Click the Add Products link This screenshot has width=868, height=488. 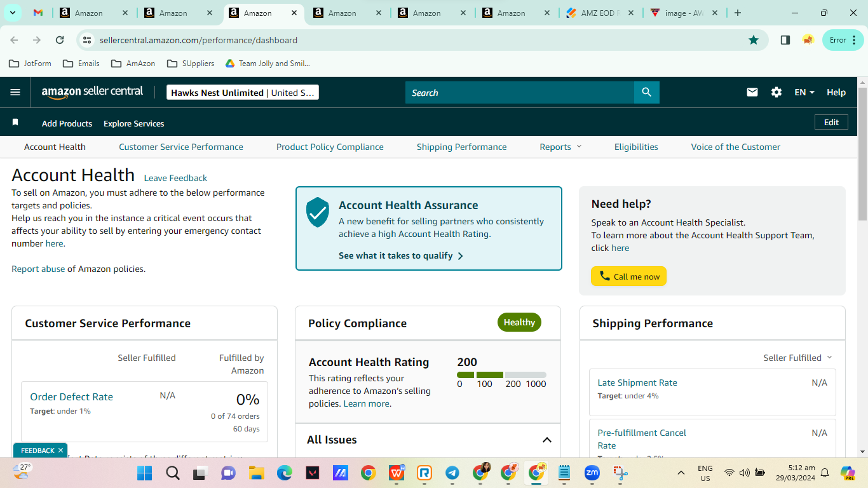click(x=67, y=123)
